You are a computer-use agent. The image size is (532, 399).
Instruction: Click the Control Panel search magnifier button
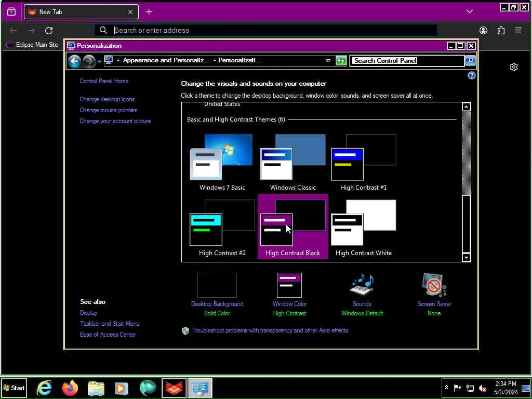tap(470, 61)
